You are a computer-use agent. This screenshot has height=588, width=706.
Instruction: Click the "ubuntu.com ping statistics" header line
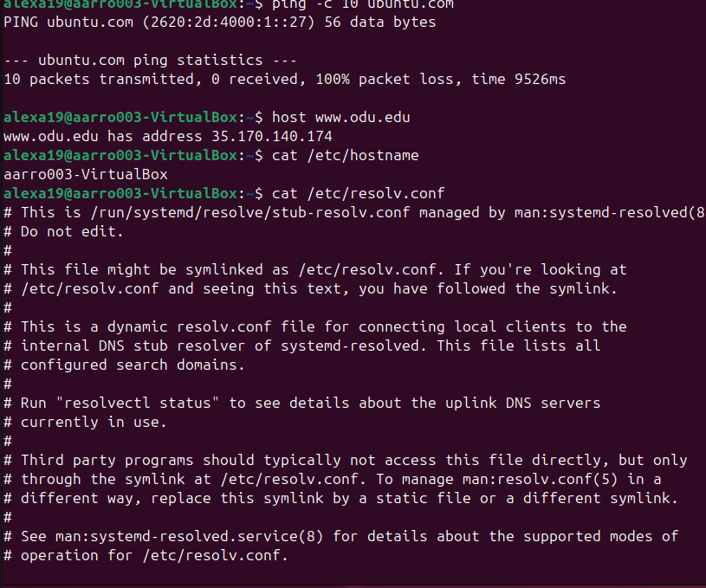(x=150, y=60)
